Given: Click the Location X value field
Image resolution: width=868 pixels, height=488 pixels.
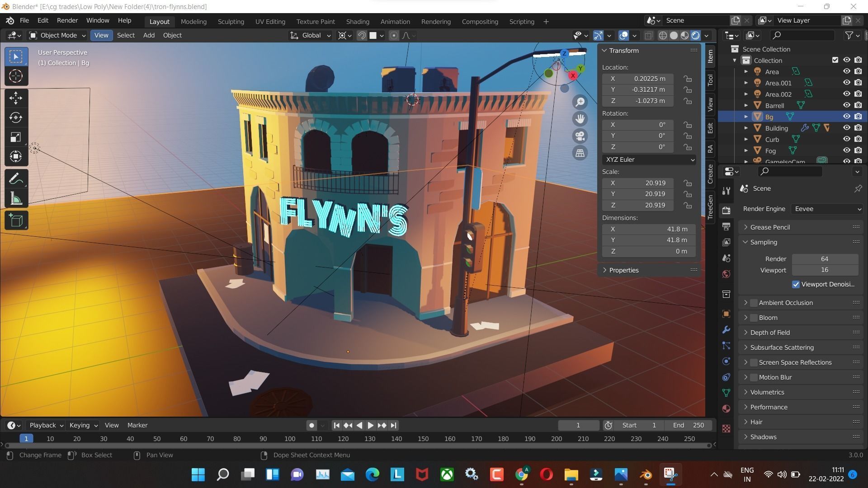Looking at the screenshot, I should (x=638, y=79).
